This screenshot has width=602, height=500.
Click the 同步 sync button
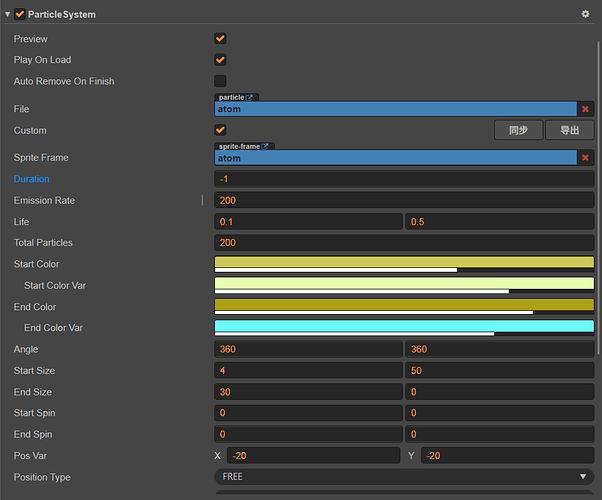[518, 130]
